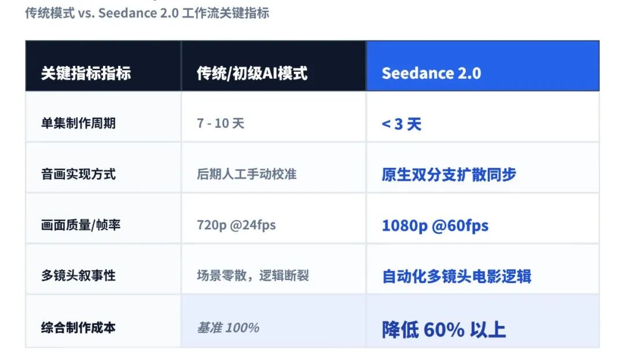Click the 1080p @60fps cell
625x364 pixels.
coord(435,225)
